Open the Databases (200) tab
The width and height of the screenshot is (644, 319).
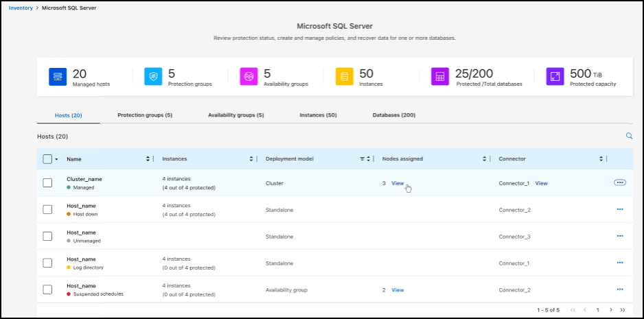point(393,115)
